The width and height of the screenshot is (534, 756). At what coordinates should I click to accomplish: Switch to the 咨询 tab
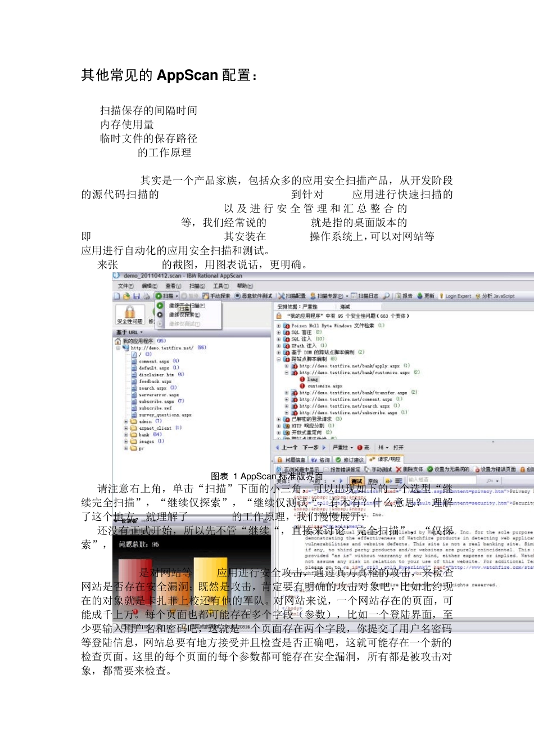pos(320,460)
